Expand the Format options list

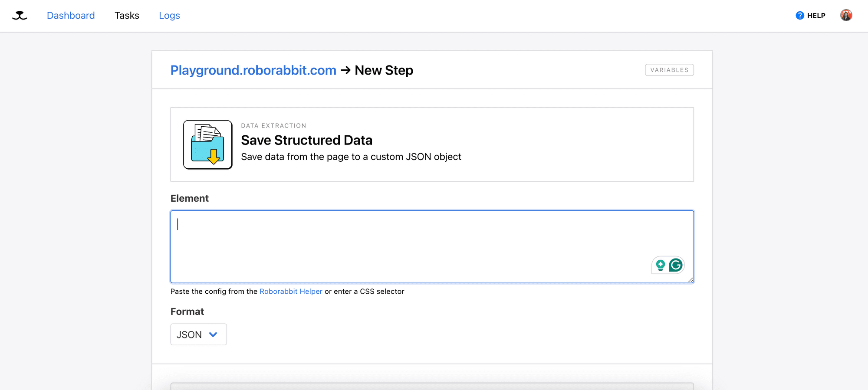click(x=198, y=334)
